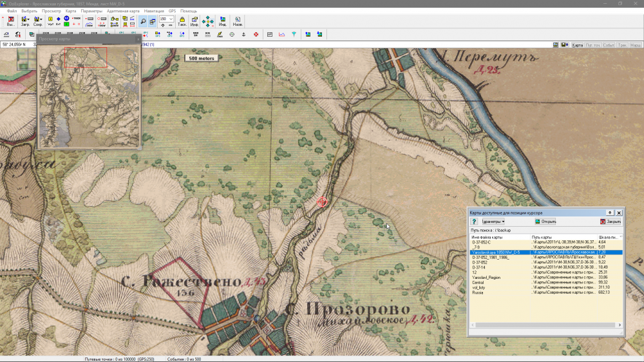The image size is (644, 362).
Task: Toggle the 'Карта' map layer button
Action: pos(578,45)
